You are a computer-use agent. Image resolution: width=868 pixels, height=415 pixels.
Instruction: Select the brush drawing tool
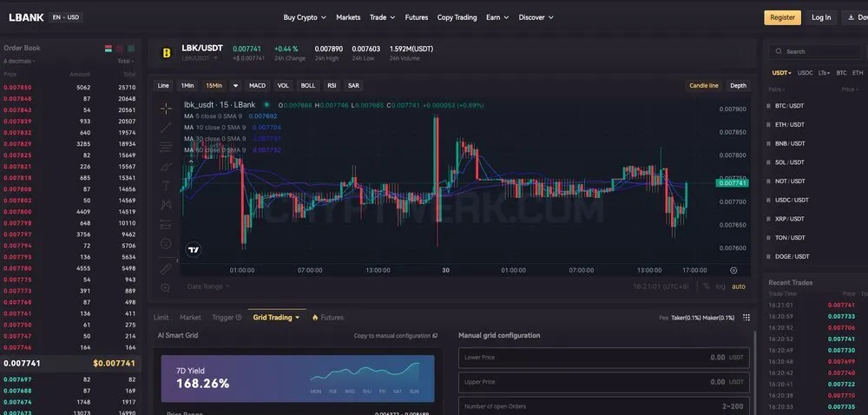166,166
